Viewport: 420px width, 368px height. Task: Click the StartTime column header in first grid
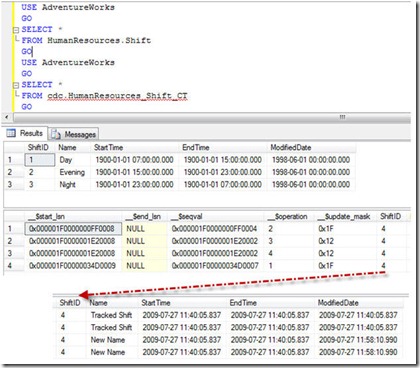(134, 148)
